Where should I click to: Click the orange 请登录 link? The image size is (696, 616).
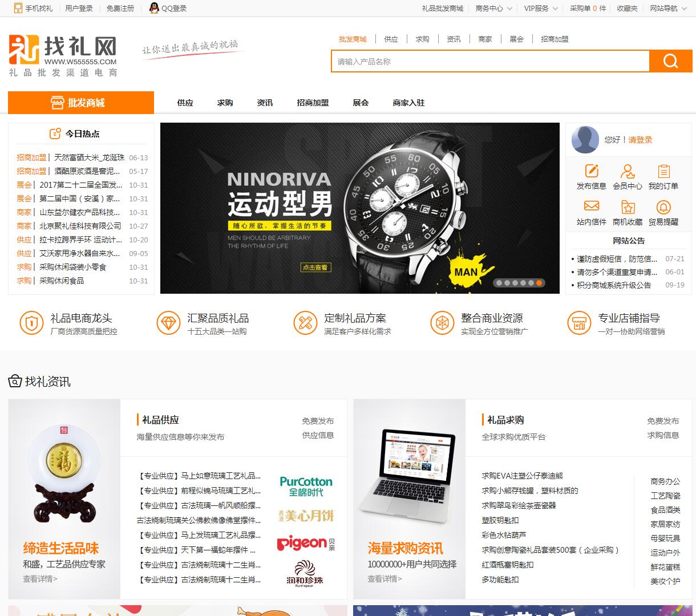pos(640,139)
